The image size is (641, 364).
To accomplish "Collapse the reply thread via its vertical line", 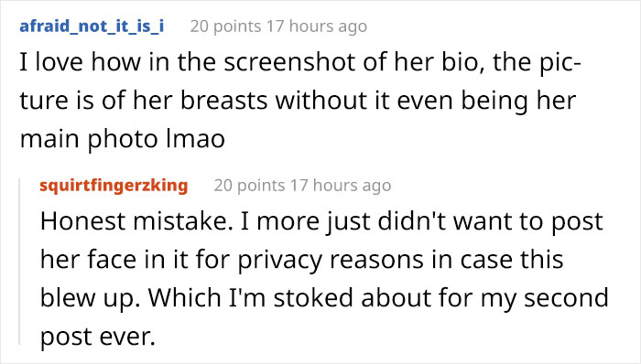I will point(19,262).
